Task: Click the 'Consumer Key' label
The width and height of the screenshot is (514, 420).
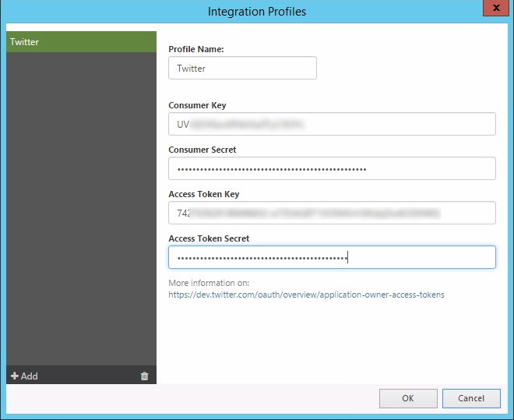Action: [197, 105]
